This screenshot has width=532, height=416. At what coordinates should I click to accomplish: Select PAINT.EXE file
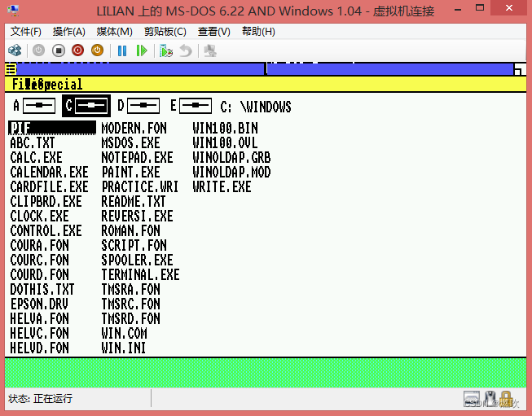[130, 172]
